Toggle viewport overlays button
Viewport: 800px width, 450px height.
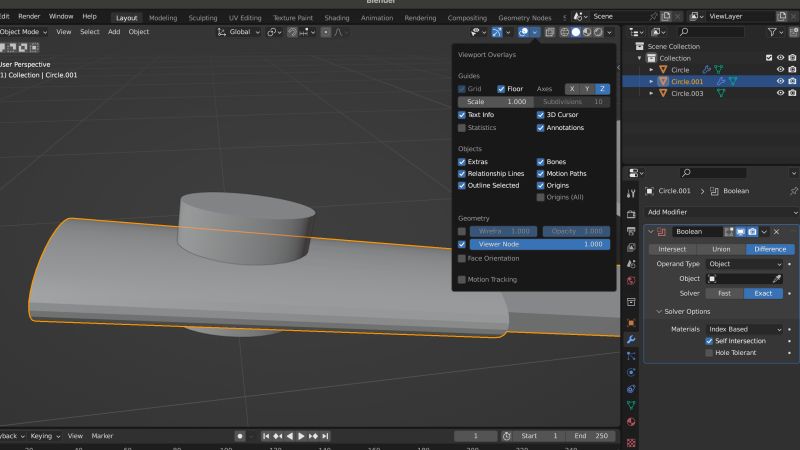pyautogui.click(x=523, y=32)
